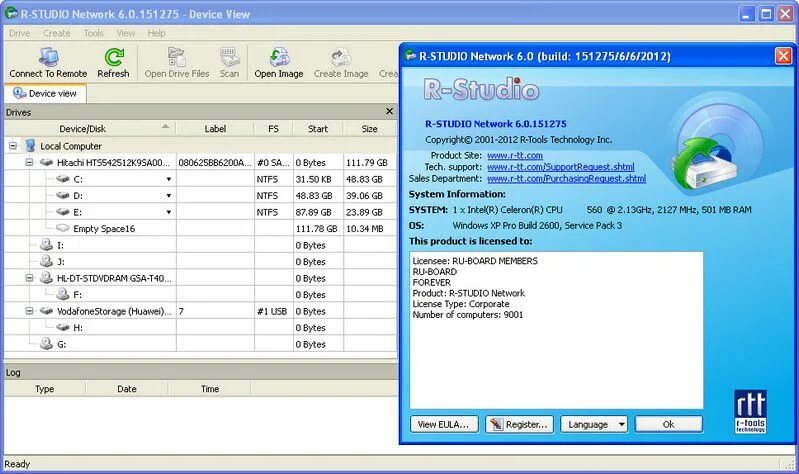The image size is (799, 474).
Task: Click the R-Studio icon in main title bar
Action: point(11,14)
